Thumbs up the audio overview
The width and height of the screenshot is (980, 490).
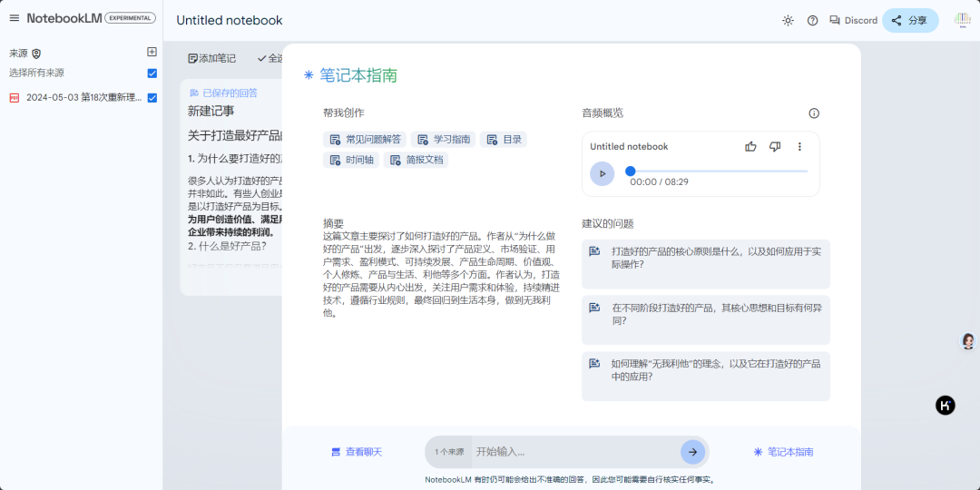[750, 147]
